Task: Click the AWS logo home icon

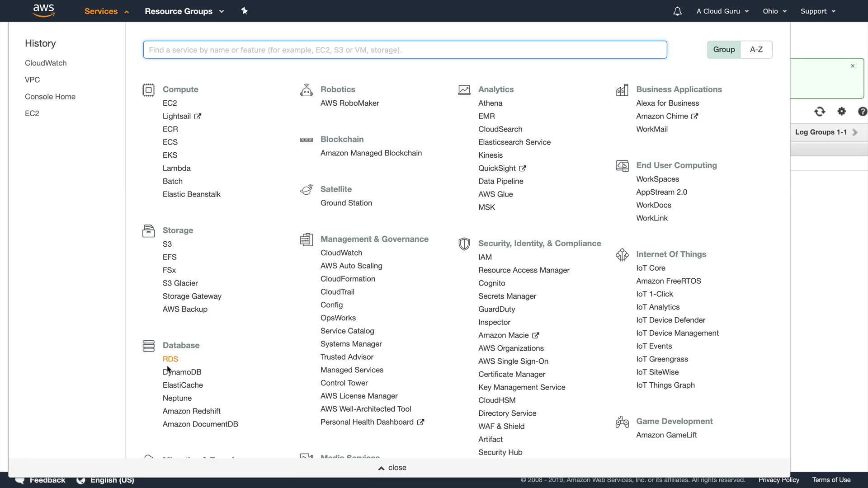Action: [44, 11]
